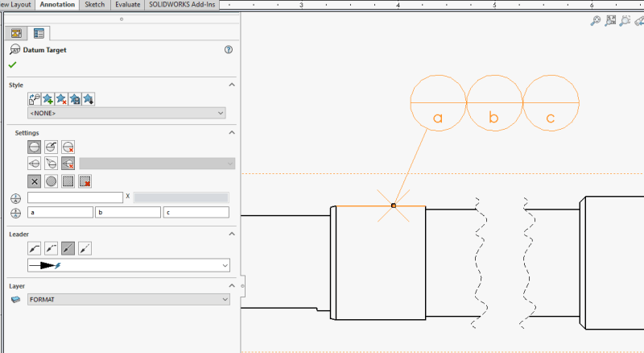Image resolution: width=644 pixels, height=353 pixels.
Task: Click datum reference field containing b
Action: point(128,212)
